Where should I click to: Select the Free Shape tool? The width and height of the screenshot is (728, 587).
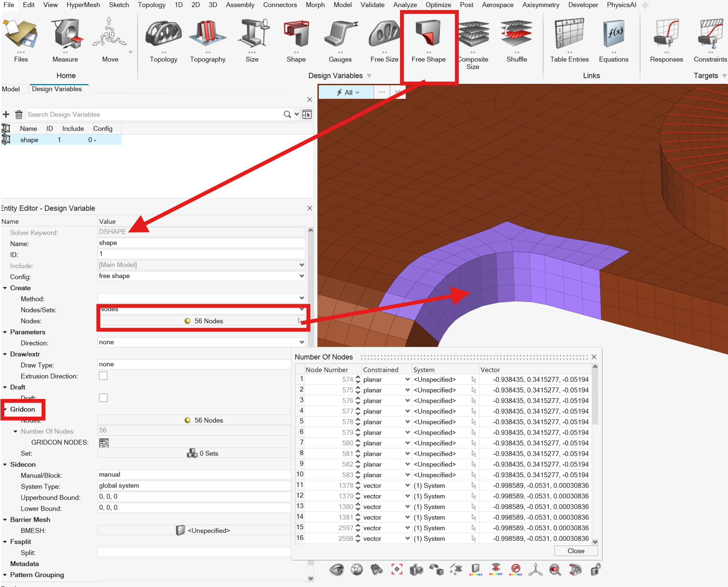429,40
